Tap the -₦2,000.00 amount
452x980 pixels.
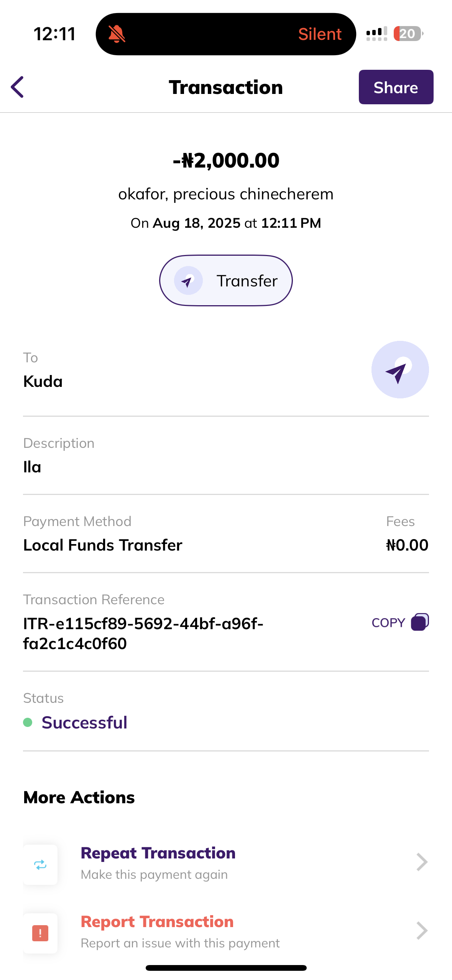pyautogui.click(x=226, y=160)
